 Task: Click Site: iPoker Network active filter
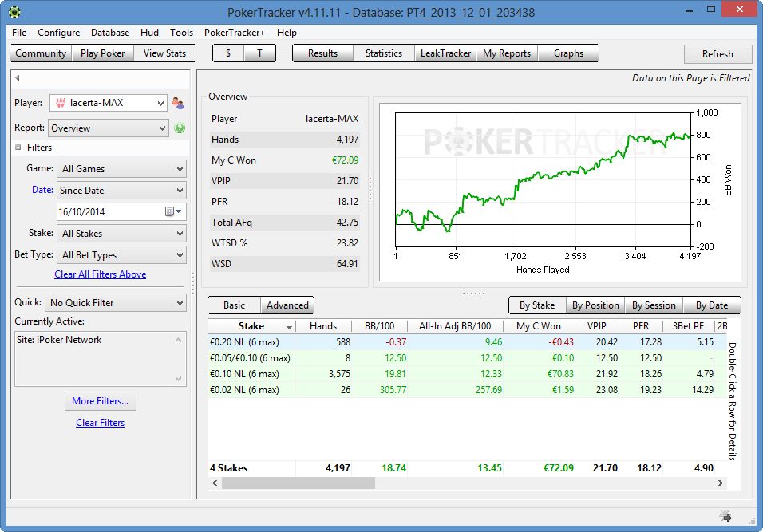[x=59, y=340]
